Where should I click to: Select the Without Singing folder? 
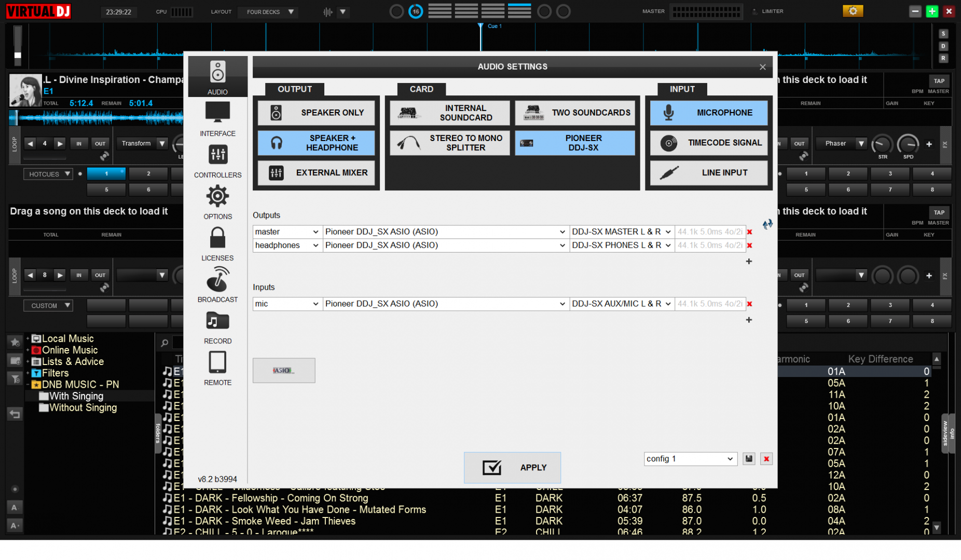[83, 408]
